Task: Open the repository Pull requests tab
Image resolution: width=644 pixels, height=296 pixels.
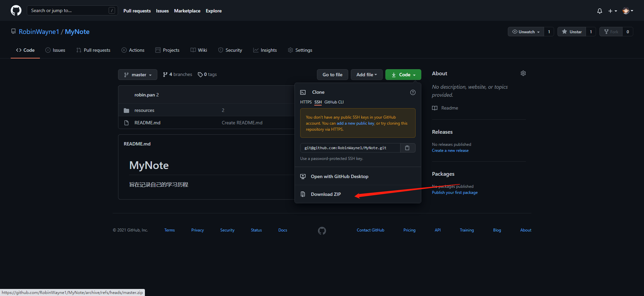Action: 93,50
